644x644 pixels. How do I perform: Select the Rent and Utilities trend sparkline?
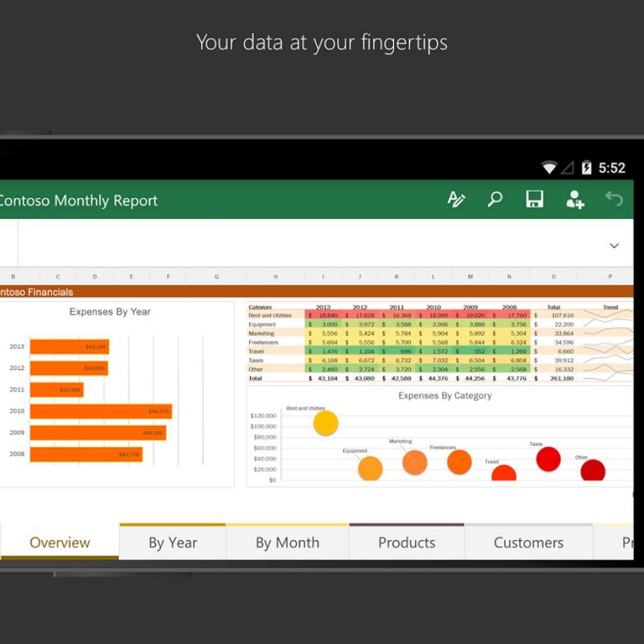pos(608,315)
